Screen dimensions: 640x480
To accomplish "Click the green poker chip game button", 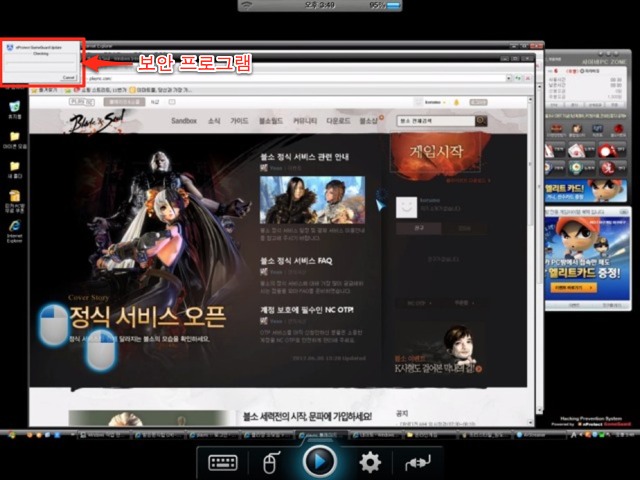I will click(x=582, y=168).
